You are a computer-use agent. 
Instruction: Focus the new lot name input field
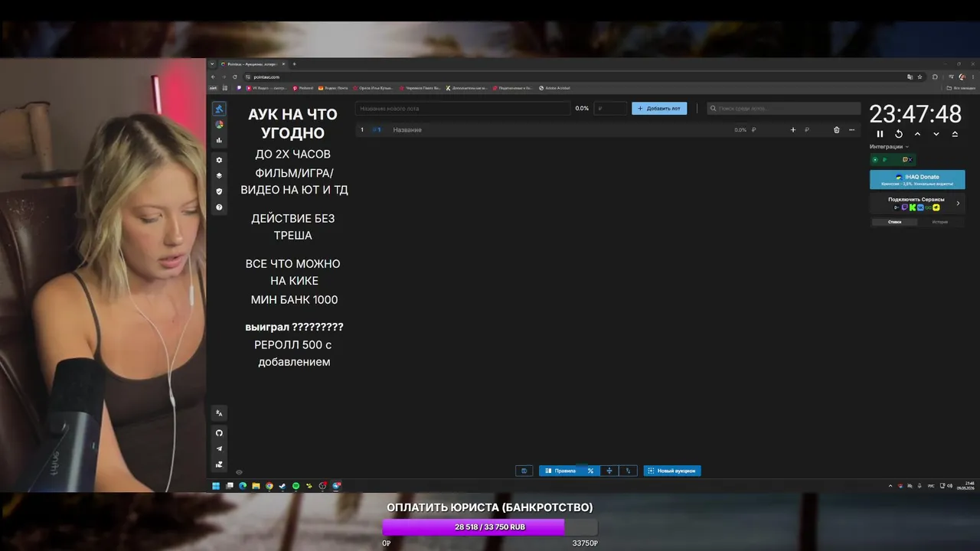[463, 109]
